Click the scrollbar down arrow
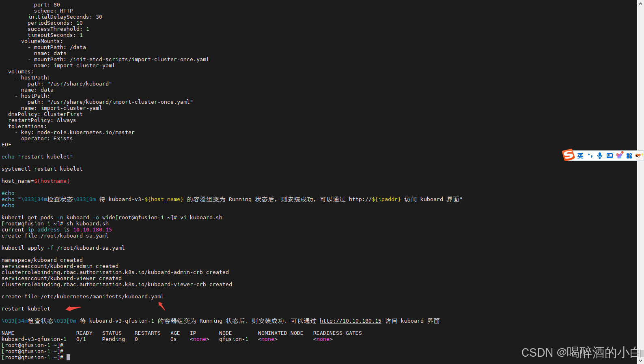This screenshot has height=364, width=644. (x=640, y=360)
